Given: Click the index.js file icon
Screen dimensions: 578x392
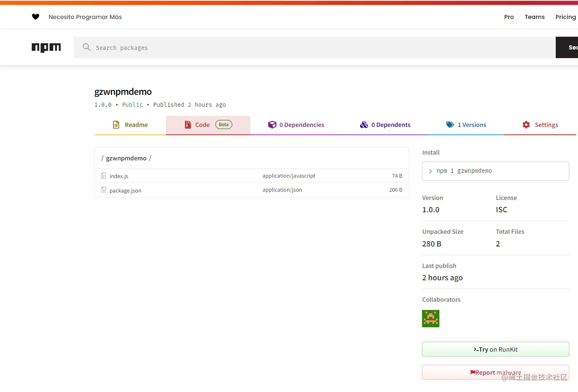Looking at the screenshot, I should coord(104,176).
